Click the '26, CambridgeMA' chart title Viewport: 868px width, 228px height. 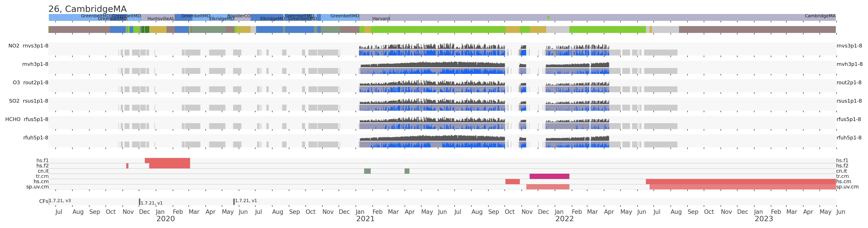click(x=88, y=9)
